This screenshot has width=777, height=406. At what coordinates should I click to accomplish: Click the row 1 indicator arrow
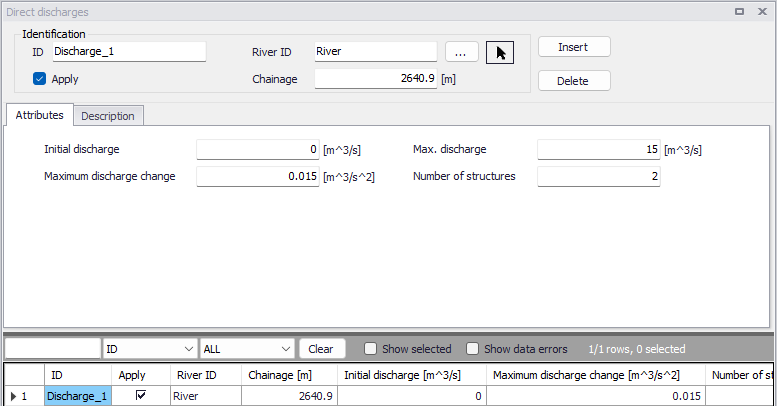click(13, 396)
